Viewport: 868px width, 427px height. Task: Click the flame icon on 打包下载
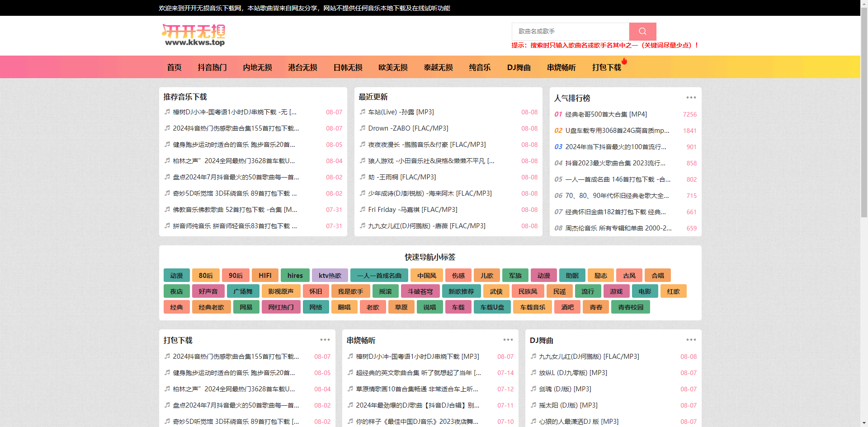tap(624, 61)
